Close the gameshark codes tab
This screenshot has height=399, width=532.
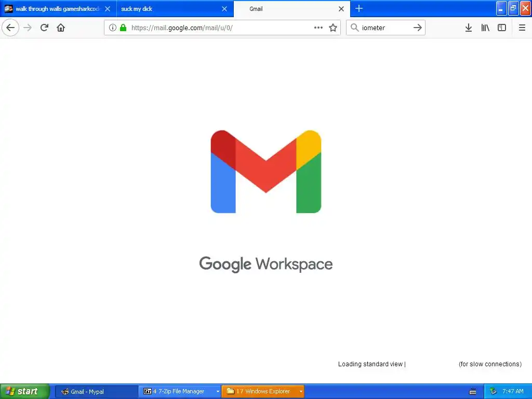(x=108, y=9)
